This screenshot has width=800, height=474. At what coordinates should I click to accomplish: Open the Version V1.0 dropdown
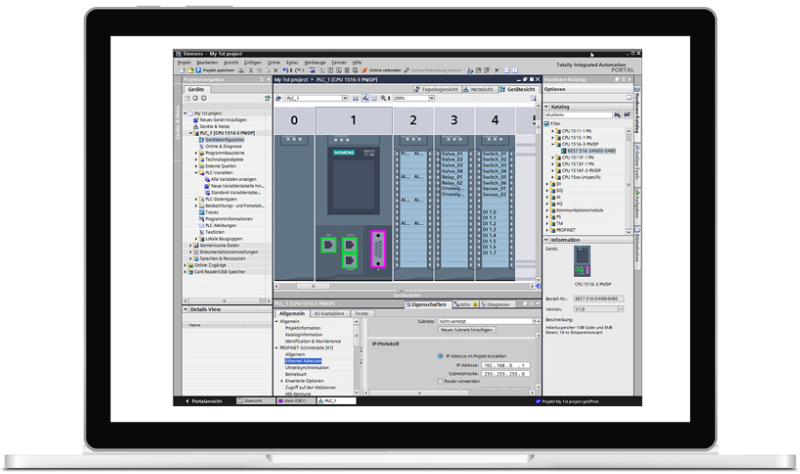[x=621, y=309]
